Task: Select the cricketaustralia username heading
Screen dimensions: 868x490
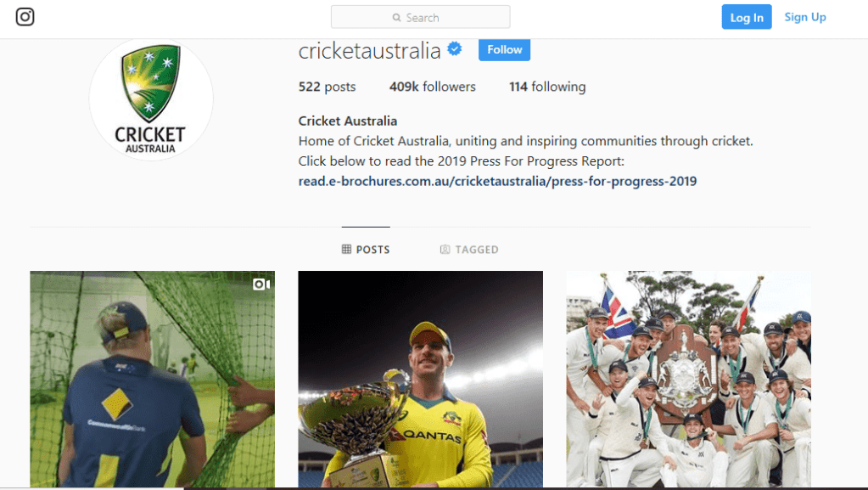Action: [369, 51]
